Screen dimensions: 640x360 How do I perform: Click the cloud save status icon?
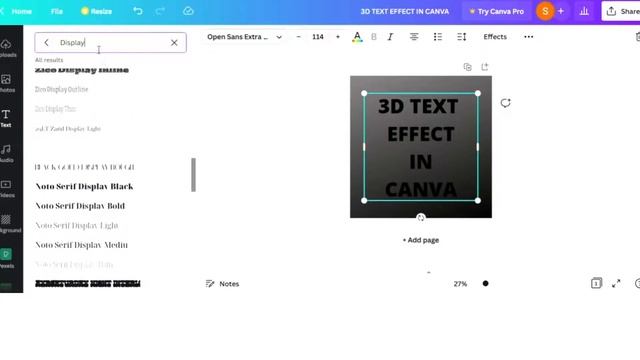188,11
